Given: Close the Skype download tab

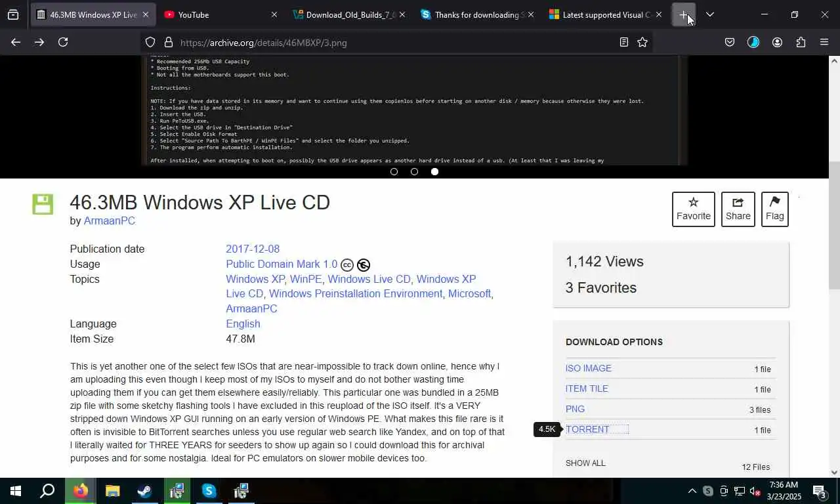Looking at the screenshot, I should [531, 14].
